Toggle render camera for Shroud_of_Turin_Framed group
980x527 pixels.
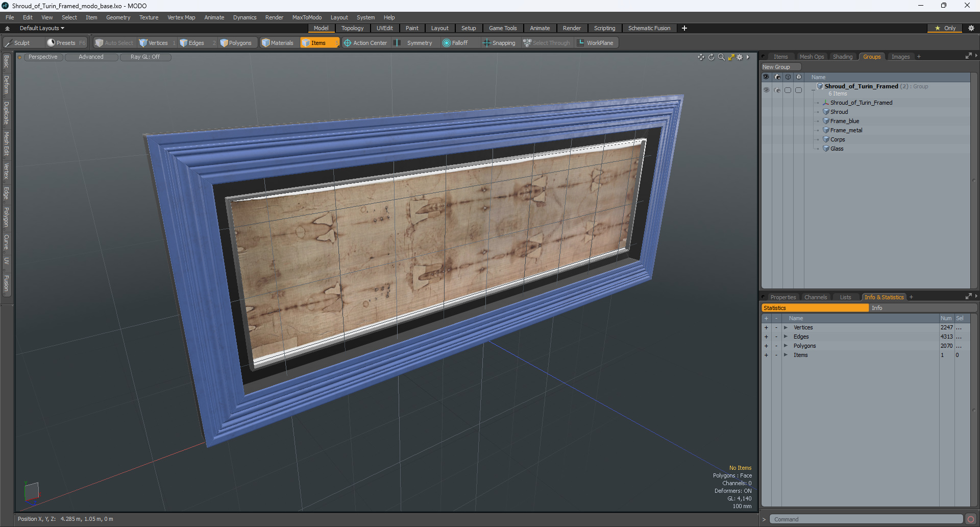pyautogui.click(x=777, y=90)
